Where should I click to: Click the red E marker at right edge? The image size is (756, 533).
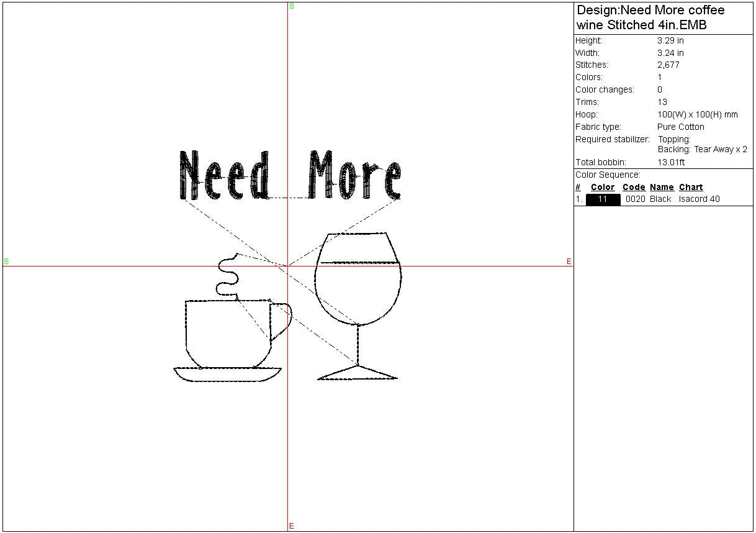pos(569,262)
